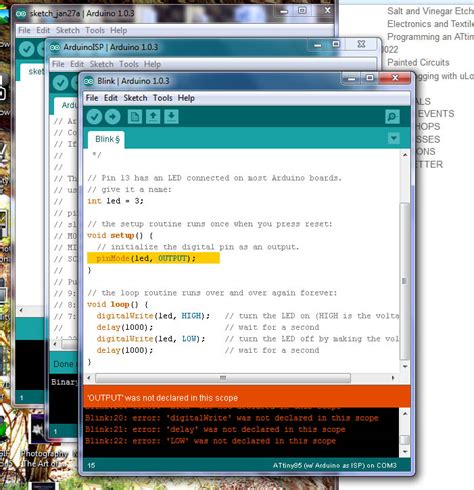Maximize the Blink window
This screenshot has height=490, width=474.
370,78
